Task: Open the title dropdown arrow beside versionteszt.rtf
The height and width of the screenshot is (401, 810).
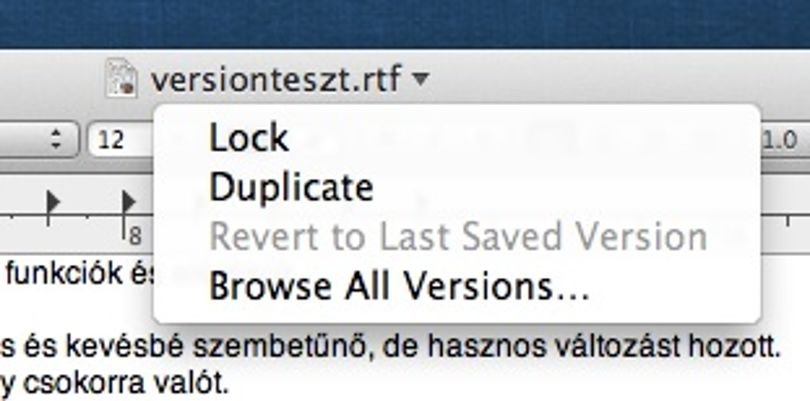Action: pos(421,79)
